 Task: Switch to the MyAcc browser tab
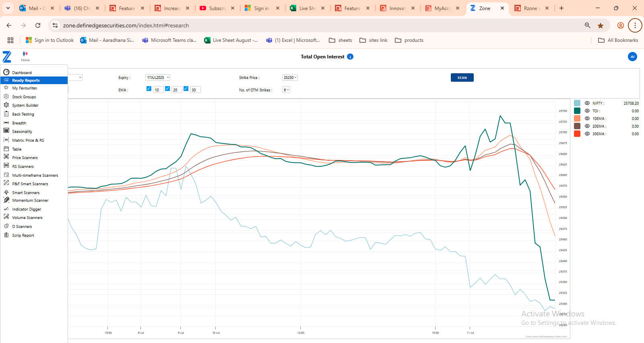pyautogui.click(x=442, y=8)
